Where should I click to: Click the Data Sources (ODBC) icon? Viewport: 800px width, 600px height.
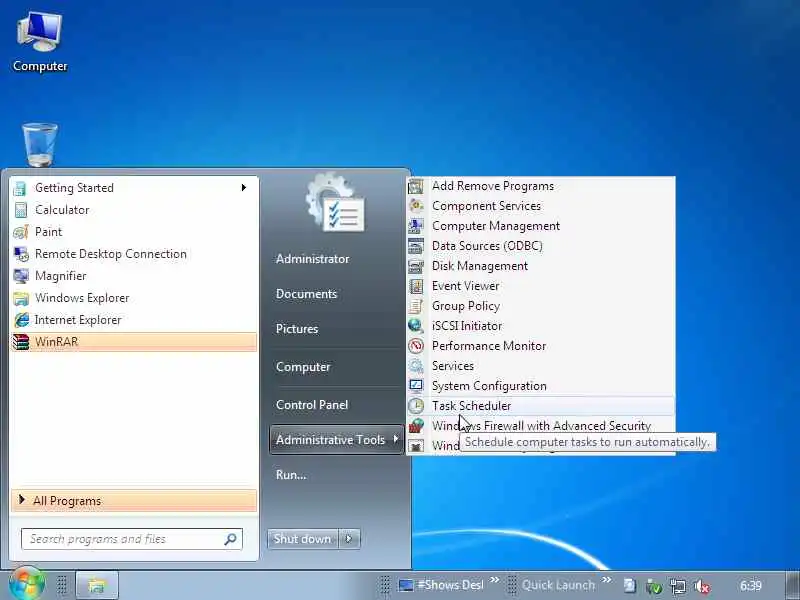point(416,246)
